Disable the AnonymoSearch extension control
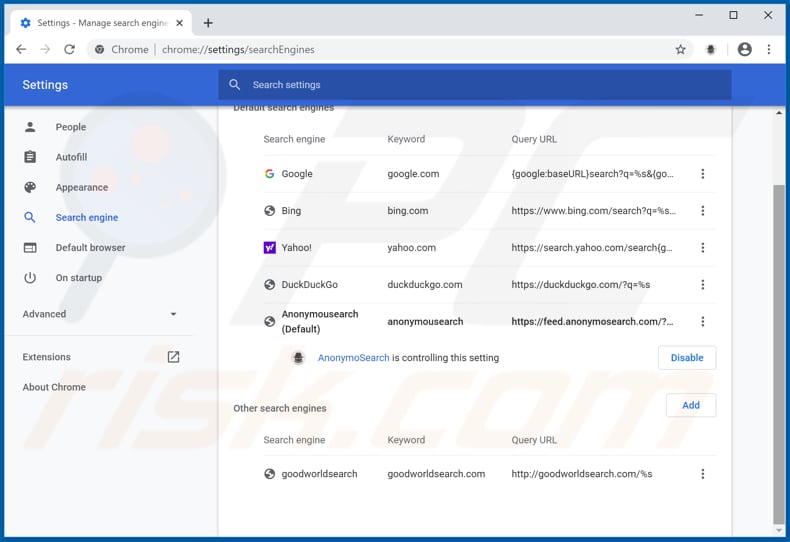This screenshot has width=790, height=542. point(686,358)
